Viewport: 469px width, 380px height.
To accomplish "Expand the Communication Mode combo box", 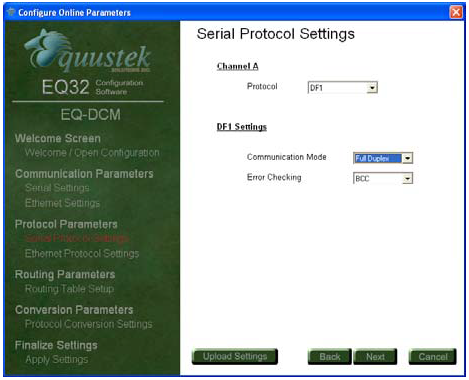I will (383, 158).
